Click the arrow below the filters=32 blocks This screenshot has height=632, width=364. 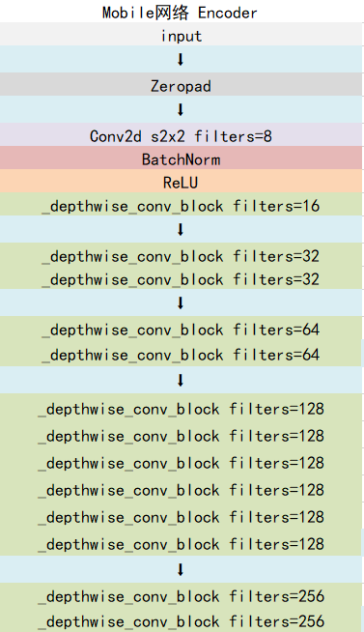tap(181, 303)
